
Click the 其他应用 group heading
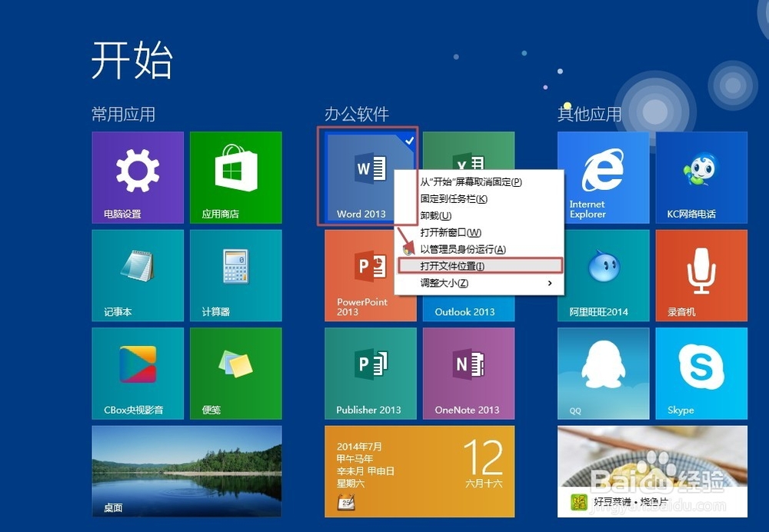click(590, 115)
